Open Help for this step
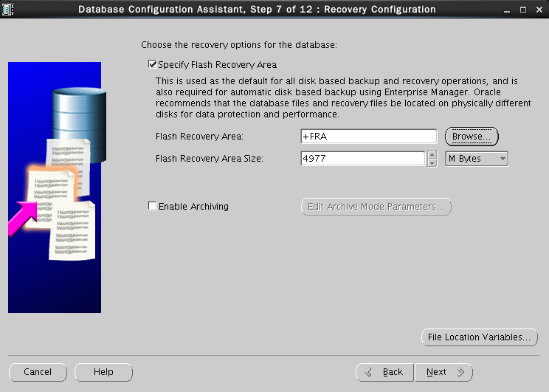The image size is (549, 392). point(103,372)
